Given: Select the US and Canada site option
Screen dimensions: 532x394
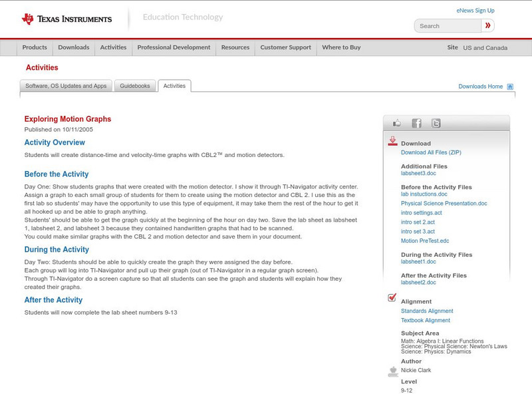Looking at the screenshot, I should click(x=485, y=48).
